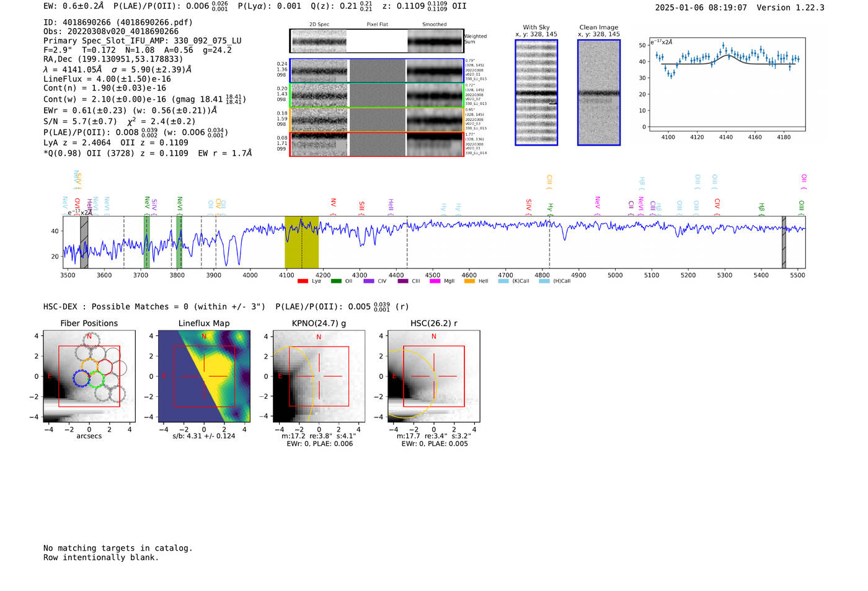Click the *Q(0.98) OII (3728) line
Image resolution: width=868 pixels, height=591 pixels.
(x=148, y=153)
